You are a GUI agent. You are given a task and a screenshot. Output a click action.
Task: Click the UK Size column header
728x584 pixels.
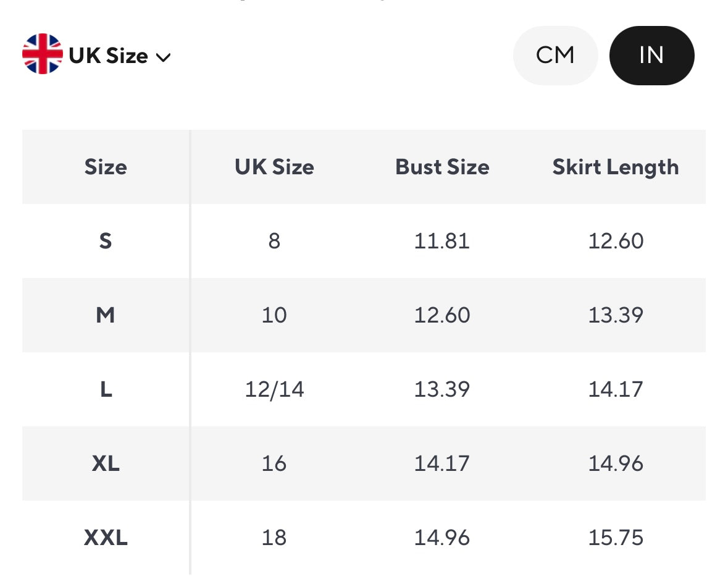[x=274, y=167]
